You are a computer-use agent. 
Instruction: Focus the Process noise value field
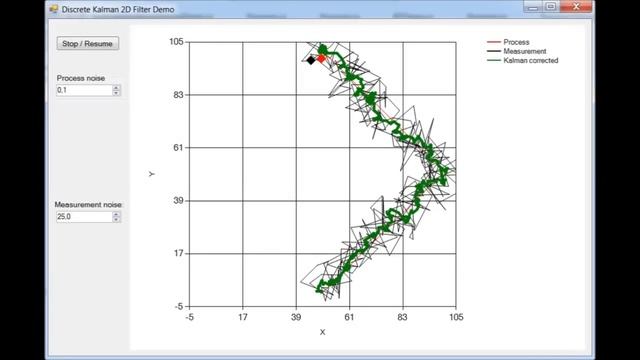(x=84, y=90)
